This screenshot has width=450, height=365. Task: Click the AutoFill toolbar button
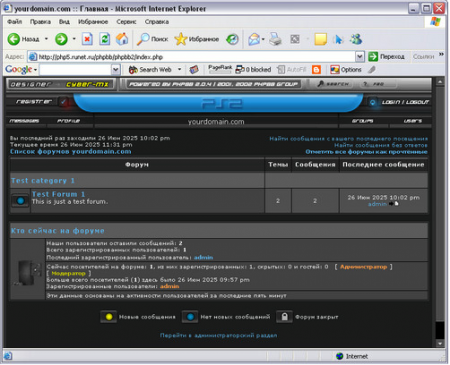click(x=292, y=70)
